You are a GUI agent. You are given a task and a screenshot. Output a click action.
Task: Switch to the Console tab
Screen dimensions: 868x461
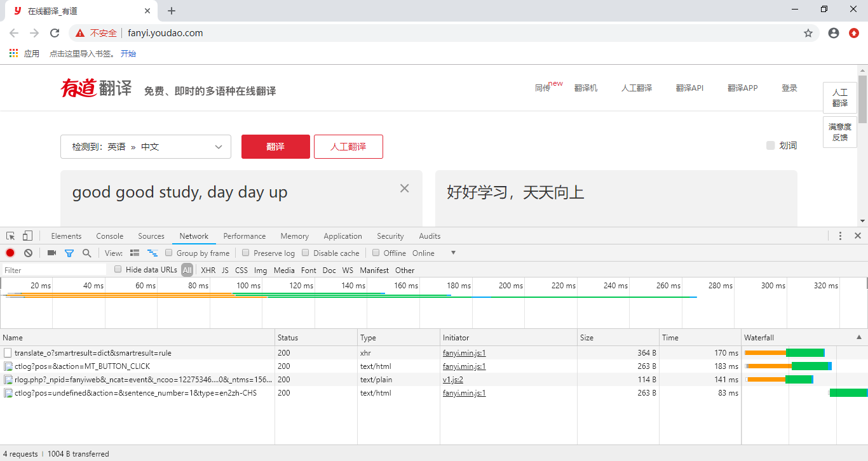click(x=110, y=236)
